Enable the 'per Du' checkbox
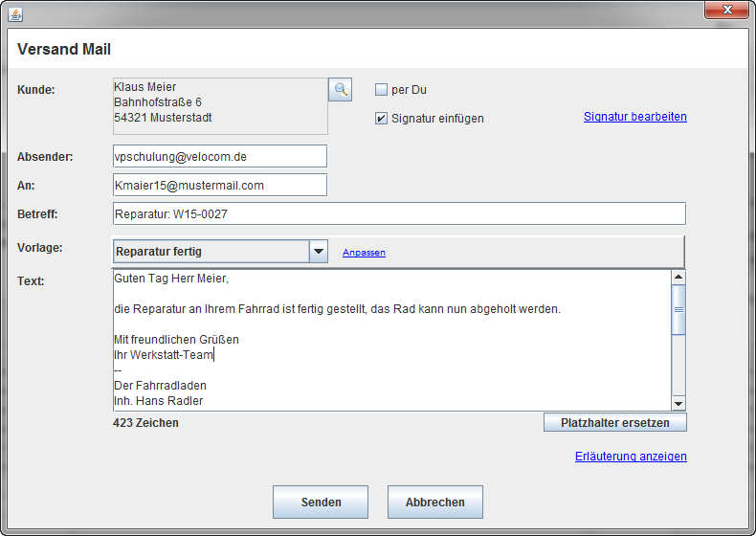Image resolution: width=756 pixels, height=536 pixels. pyautogui.click(x=381, y=90)
